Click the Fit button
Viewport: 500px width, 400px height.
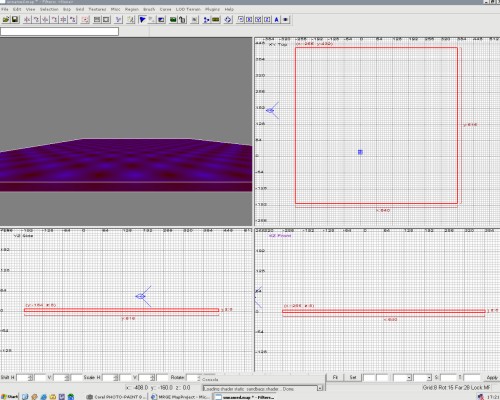click(335, 377)
